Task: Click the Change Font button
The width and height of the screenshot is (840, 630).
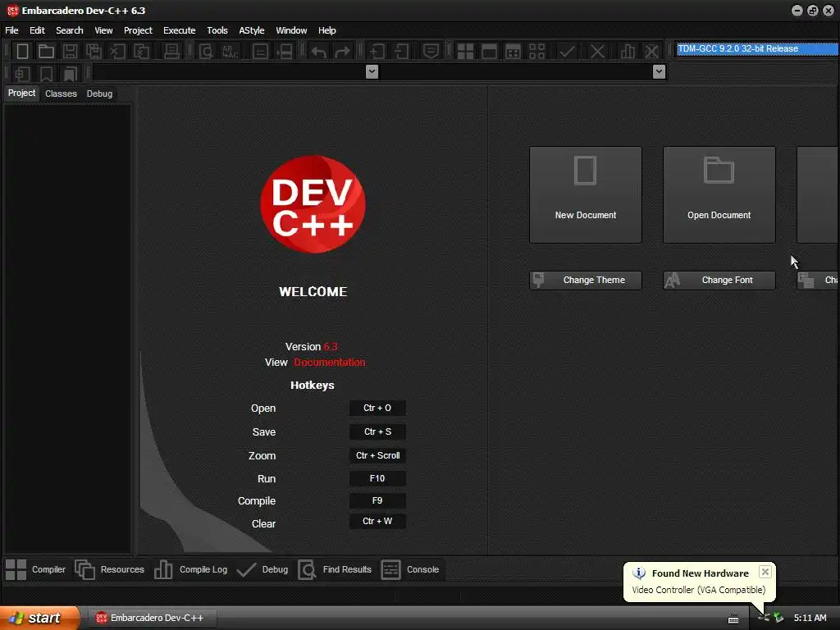Action: 719,281
